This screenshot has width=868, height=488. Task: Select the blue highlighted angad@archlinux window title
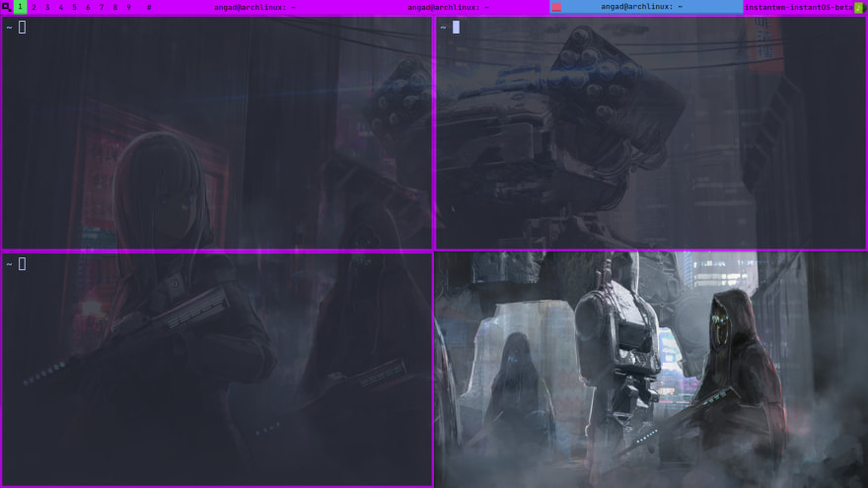pyautogui.click(x=646, y=7)
